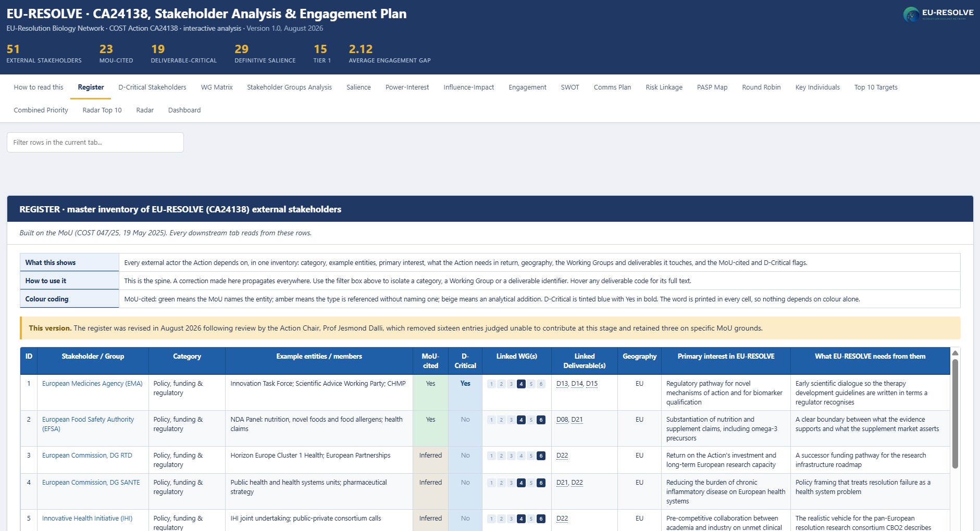Click the 2.12 Average Engagement Gap statistic

(390, 54)
